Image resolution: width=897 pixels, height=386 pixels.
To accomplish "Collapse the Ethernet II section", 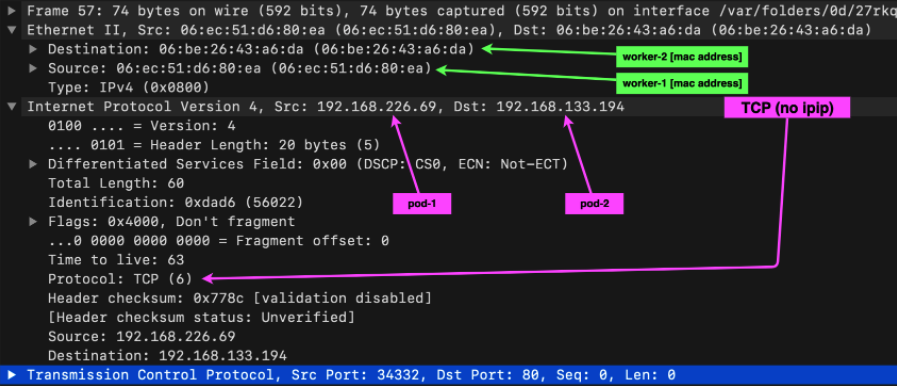I will [x=12, y=30].
